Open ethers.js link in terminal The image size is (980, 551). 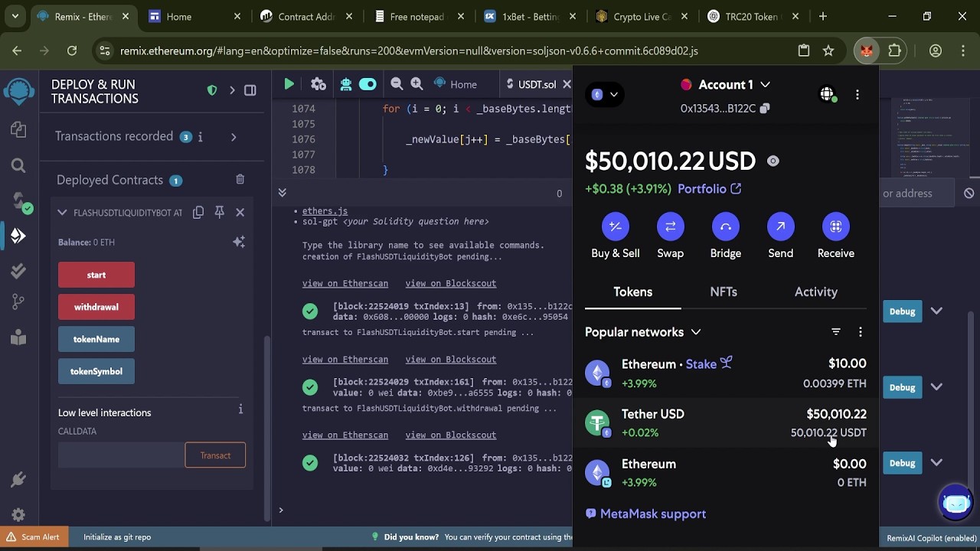(x=325, y=210)
